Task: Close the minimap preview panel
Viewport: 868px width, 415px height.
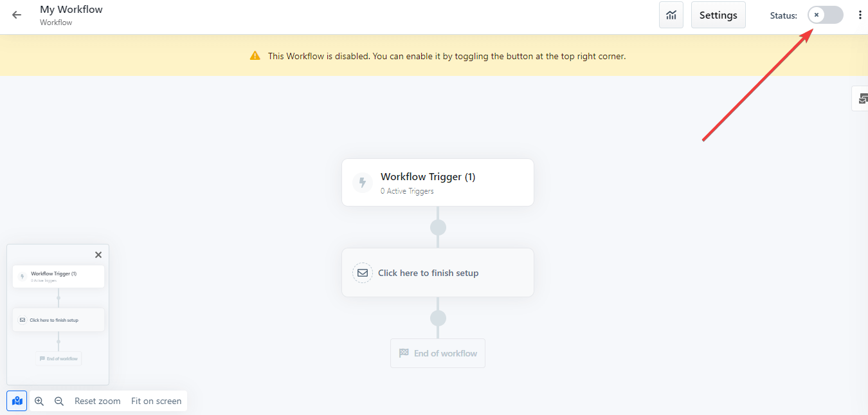Action: point(98,254)
